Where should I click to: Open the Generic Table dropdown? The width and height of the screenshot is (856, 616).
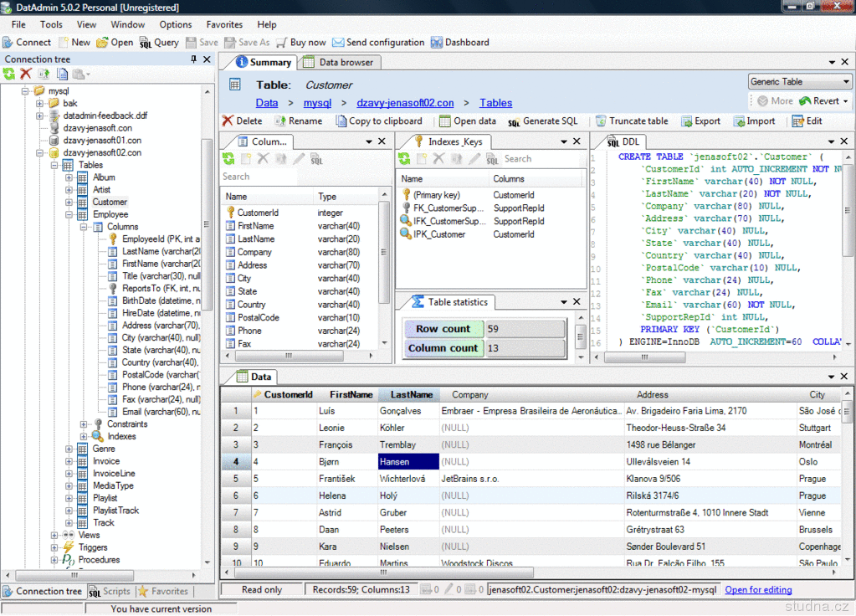coord(846,82)
